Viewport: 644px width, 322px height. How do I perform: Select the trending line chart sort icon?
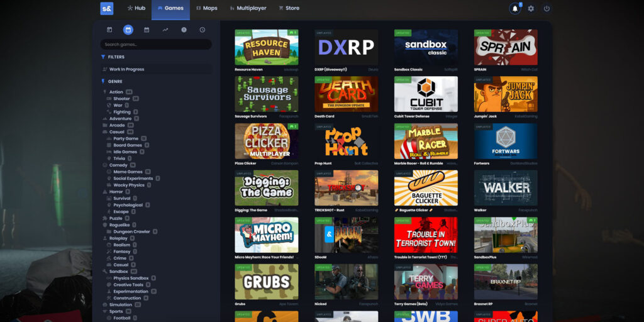point(165,30)
